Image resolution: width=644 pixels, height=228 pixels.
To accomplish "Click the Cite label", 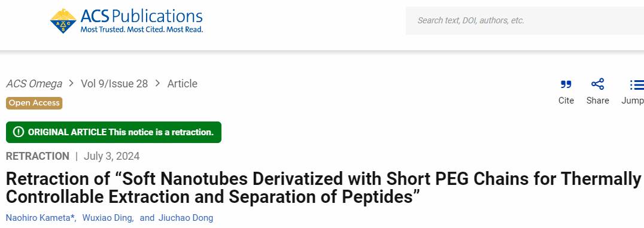I will (x=566, y=101).
